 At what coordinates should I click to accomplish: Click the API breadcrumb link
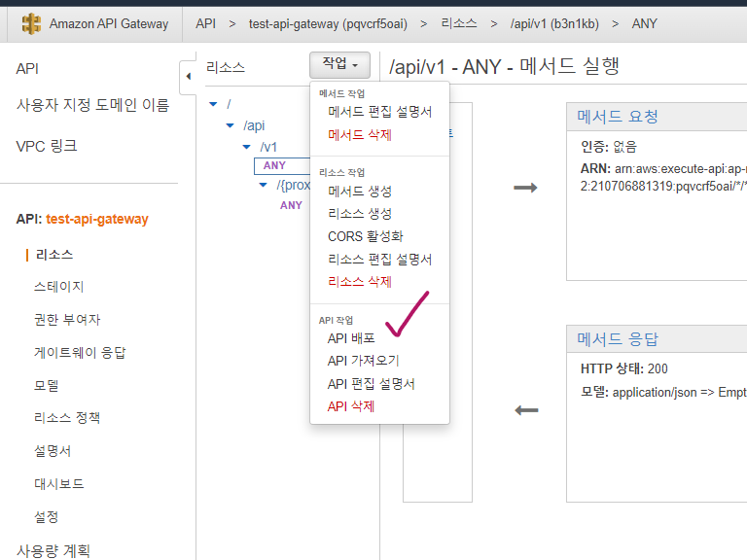[x=206, y=23]
